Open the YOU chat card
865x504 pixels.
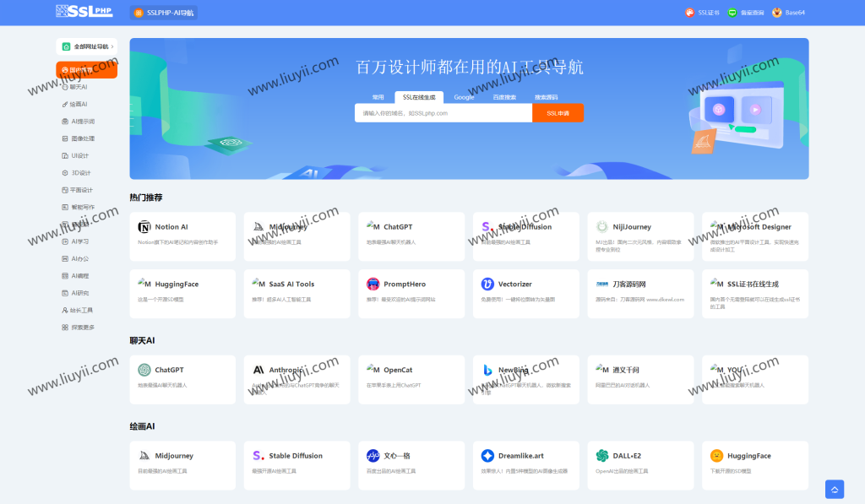(x=755, y=379)
